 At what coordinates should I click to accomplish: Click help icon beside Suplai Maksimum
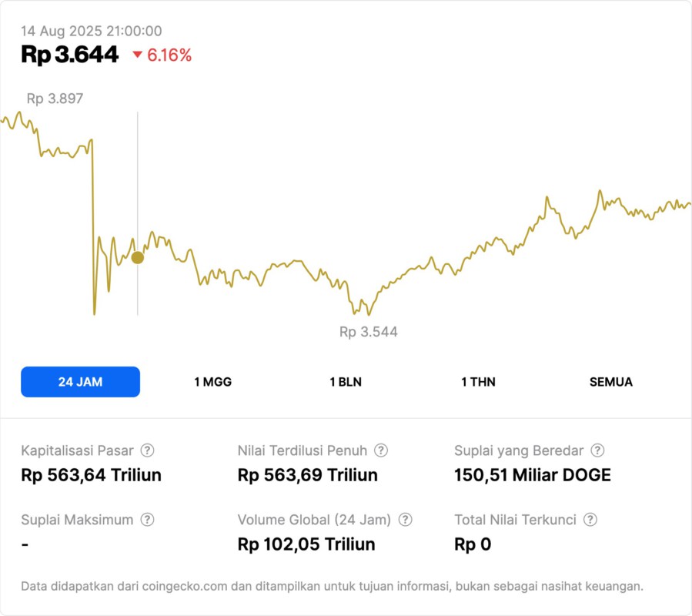click(x=147, y=520)
